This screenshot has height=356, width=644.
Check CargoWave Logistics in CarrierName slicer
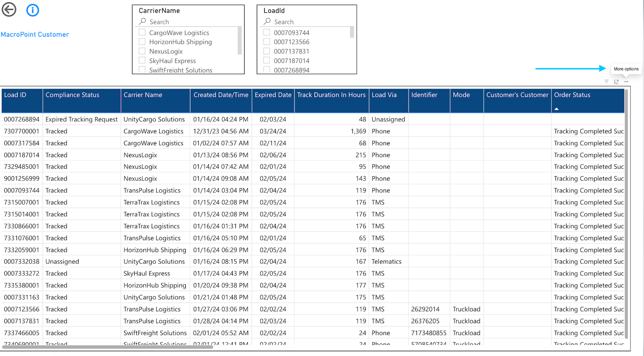(x=142, y=32)
